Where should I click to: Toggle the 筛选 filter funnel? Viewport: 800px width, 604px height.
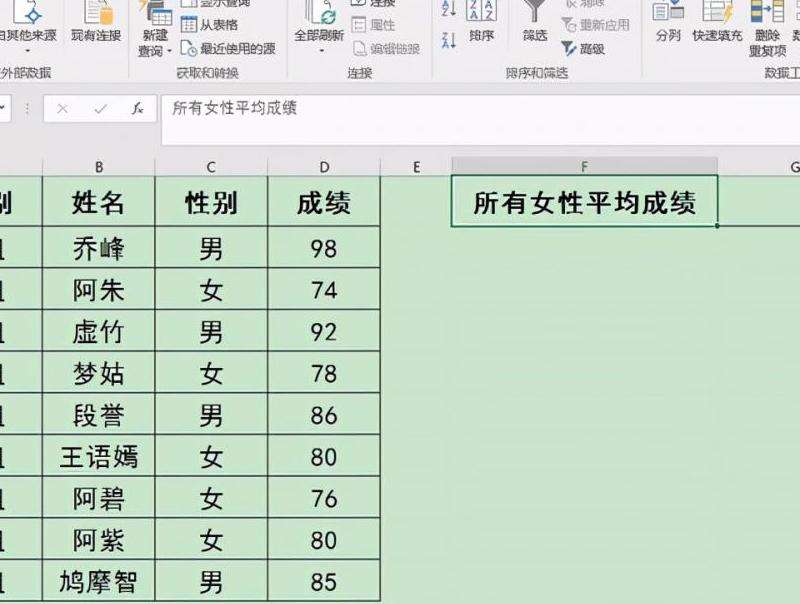pyautogui.click(x=534, y=20)
